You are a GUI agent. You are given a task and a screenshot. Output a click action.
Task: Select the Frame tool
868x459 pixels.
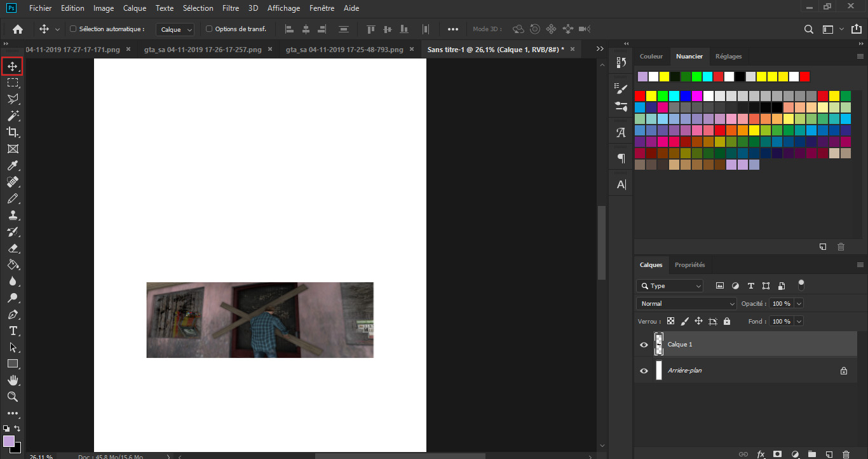pyautogui.click(x=12, y=149)
